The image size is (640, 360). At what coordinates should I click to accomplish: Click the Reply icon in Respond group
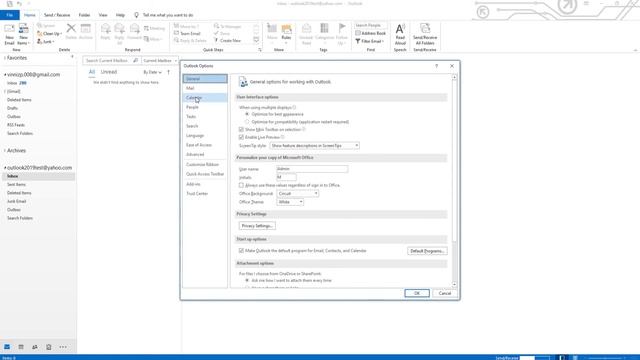tap(105, 29)
